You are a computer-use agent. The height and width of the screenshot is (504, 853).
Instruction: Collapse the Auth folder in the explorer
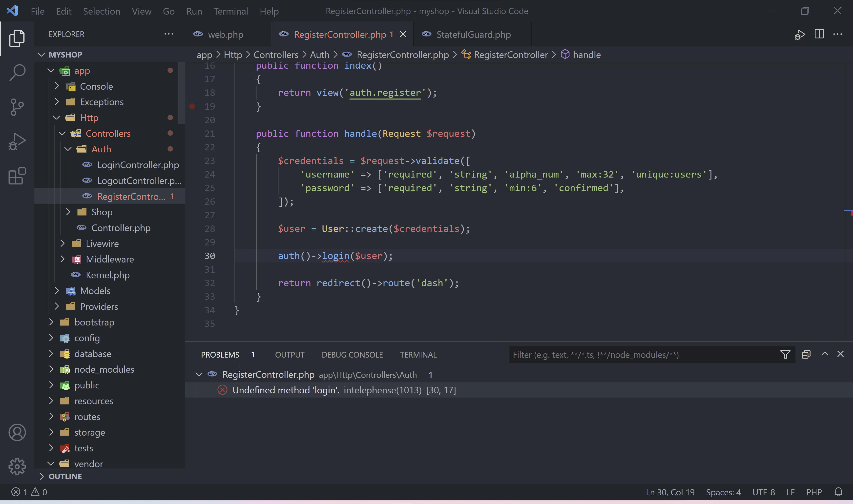point(68,149)
